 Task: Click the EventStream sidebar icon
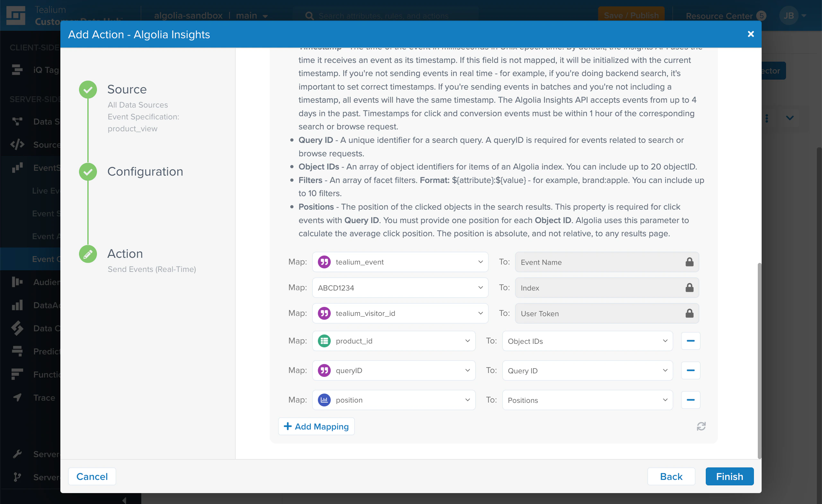click(x=17, y=168)
